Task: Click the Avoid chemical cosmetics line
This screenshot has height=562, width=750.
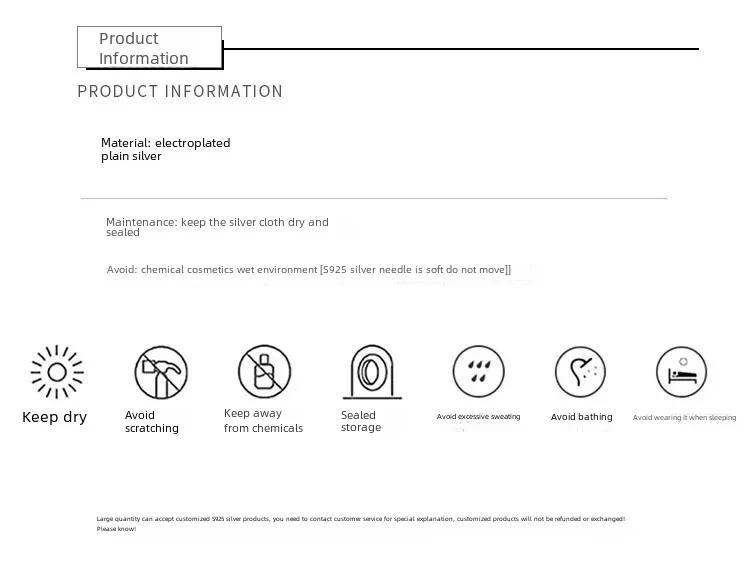Action: (x=309, y=269)
